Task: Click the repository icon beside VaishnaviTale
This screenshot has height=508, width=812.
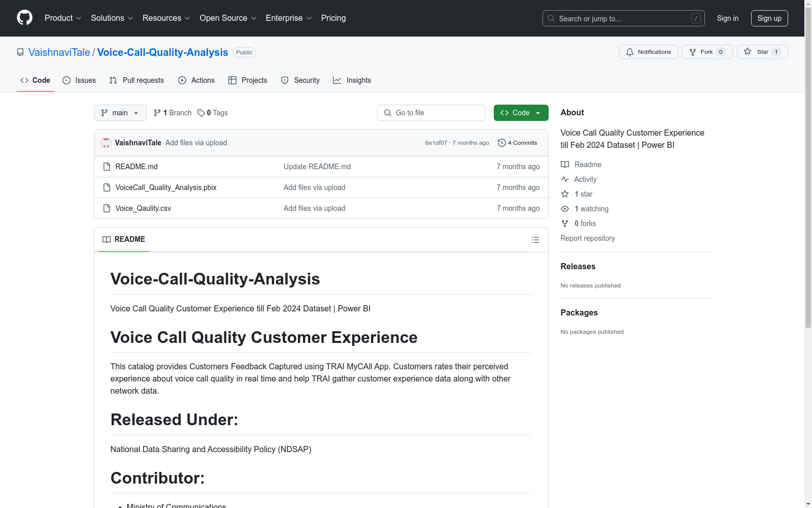Action: tap(20, 52)
